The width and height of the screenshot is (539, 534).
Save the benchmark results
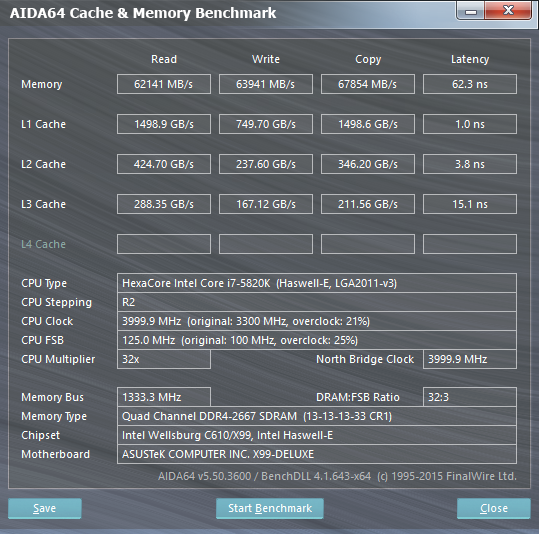pyautogui.click(x=45, y=508)
